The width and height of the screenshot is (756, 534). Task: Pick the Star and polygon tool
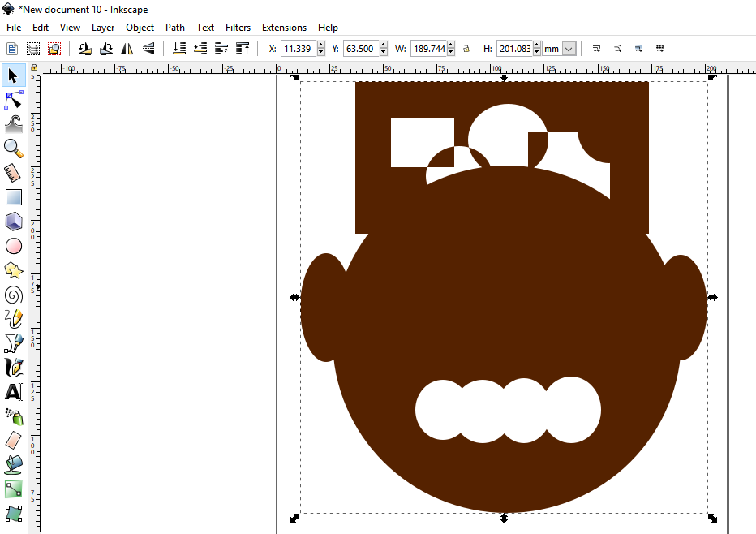[x=13, y=269]
